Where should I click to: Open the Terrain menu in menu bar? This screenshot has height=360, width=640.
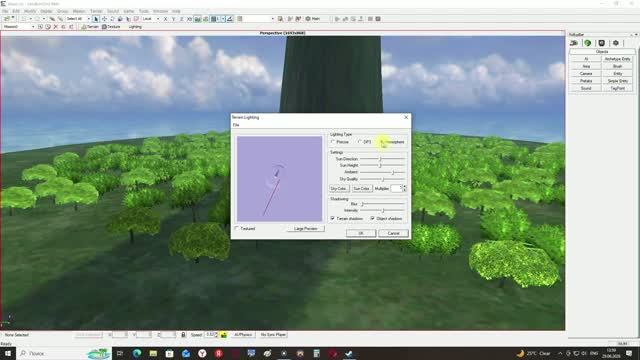[96, 11]
